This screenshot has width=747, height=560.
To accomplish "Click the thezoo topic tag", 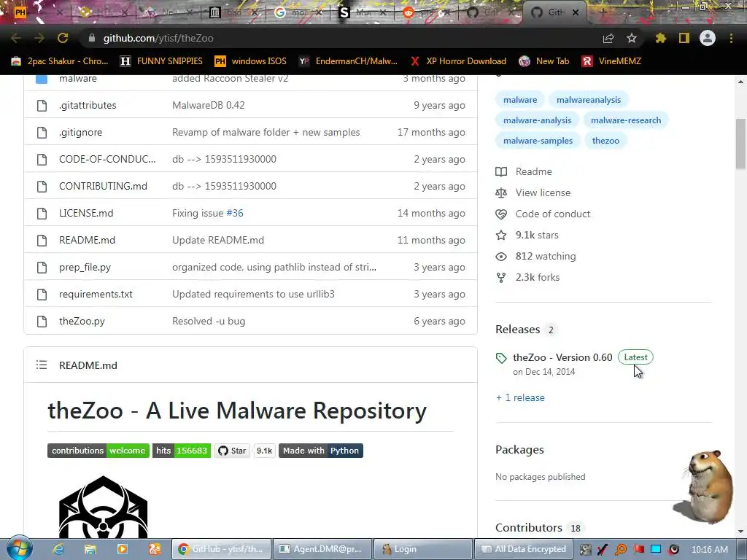I will [605, 141].
